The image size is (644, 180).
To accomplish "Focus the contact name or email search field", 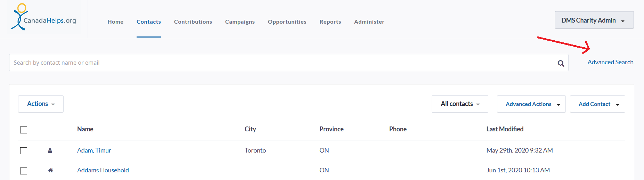I will tap(283, 63).
